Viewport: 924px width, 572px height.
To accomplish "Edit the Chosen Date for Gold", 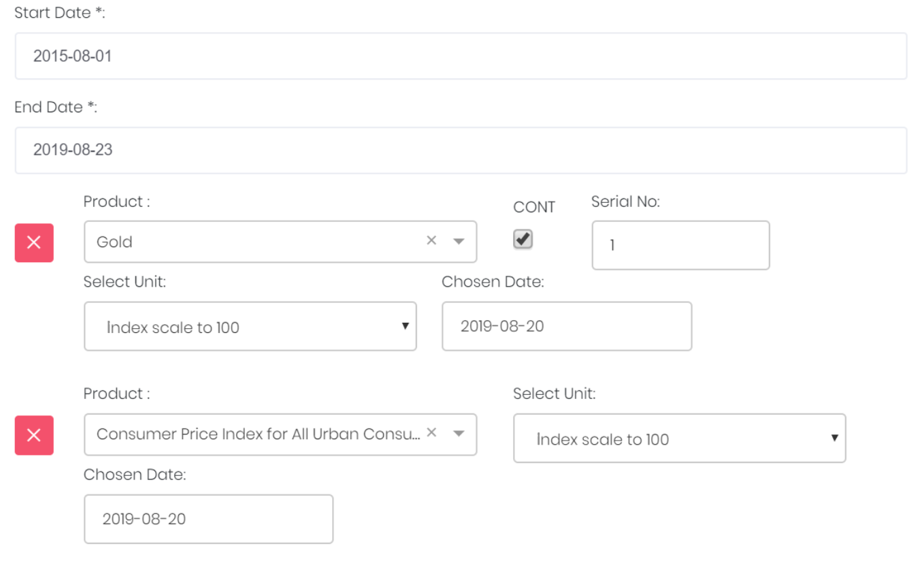I will 567,326.
